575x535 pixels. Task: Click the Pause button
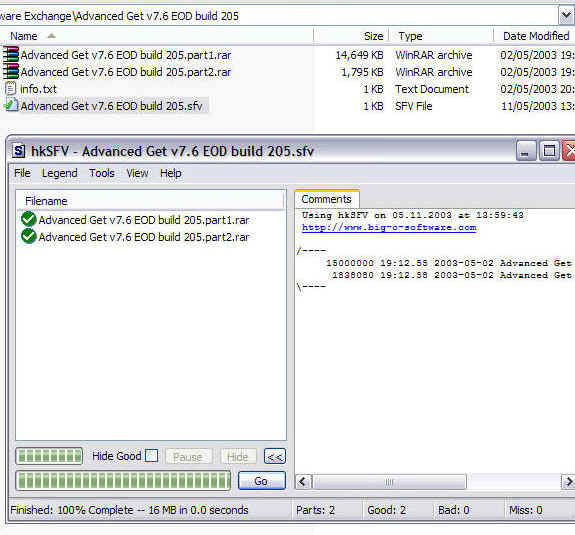pos(188,457)
